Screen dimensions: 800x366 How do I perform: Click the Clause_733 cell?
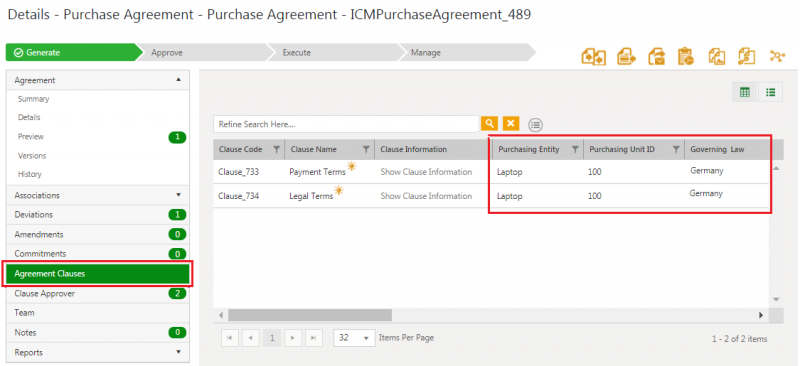pyautogui.click(x=239, y=172)
